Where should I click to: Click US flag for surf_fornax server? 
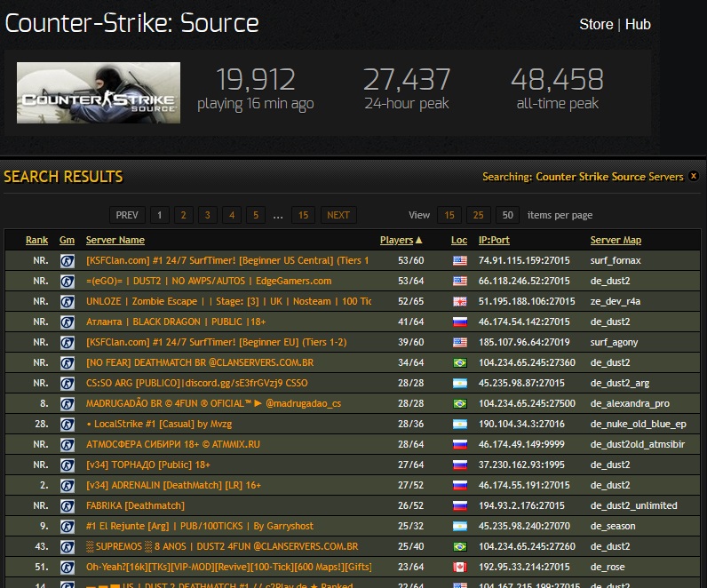click(x=460, y=260)
